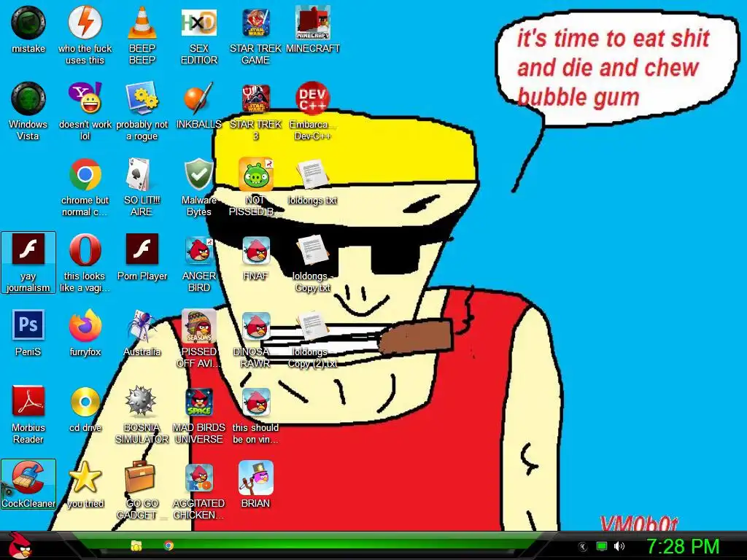This screenshot has height=560, width=747.
Task: Open 'probably not a rogue' gears icon
Action: click(x=142, y=98)
